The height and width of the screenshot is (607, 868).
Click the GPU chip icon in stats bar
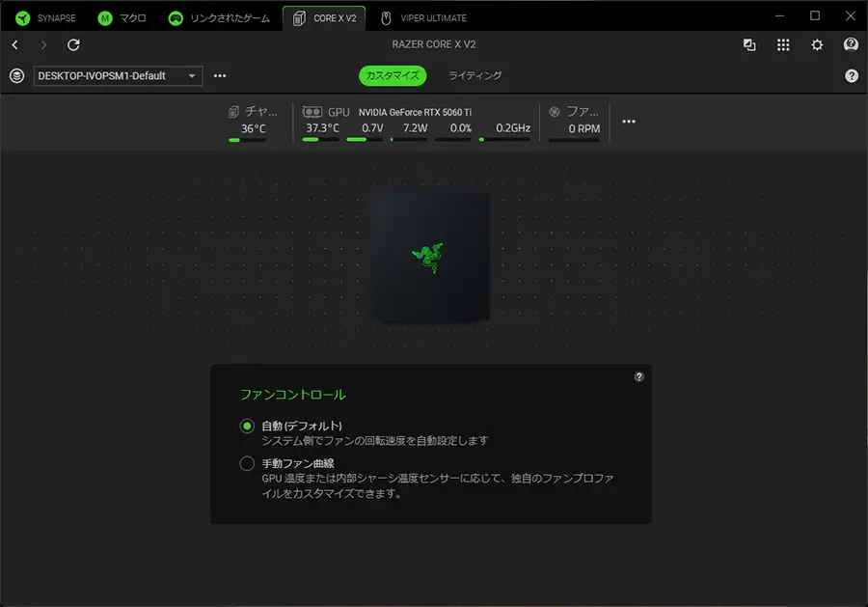[x=312, y=112]
